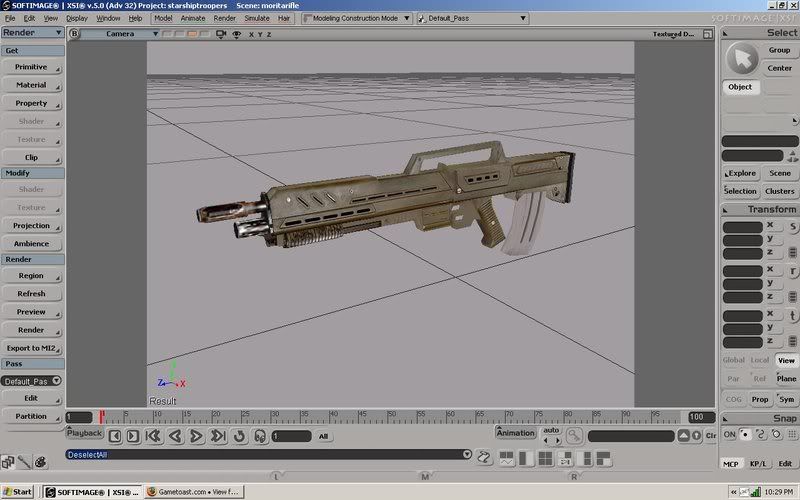The image size is (800, 500).
Task: Choose the four-pane viewport layout icon
Action: (x=545, y=459)
